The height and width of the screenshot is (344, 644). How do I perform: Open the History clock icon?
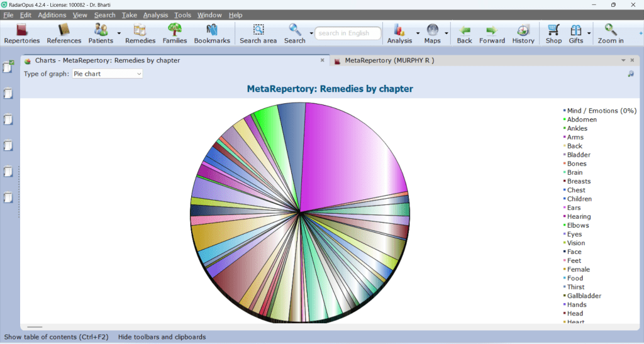523,34
